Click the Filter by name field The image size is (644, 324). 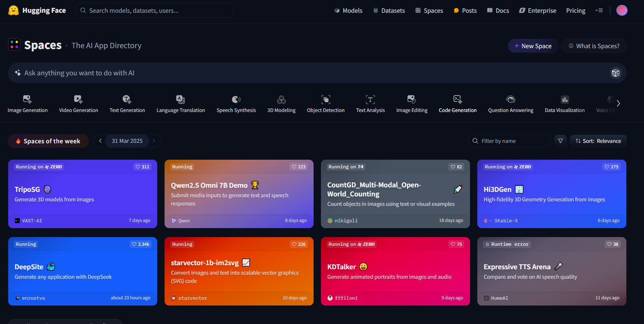coord(509,141)
